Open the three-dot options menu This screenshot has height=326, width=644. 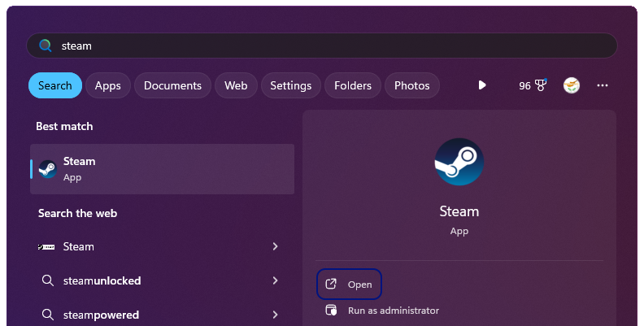(x=602, y=85)
